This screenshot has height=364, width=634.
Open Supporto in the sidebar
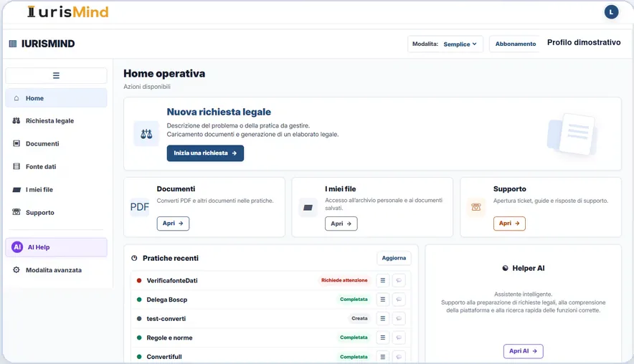click(56, 213)
